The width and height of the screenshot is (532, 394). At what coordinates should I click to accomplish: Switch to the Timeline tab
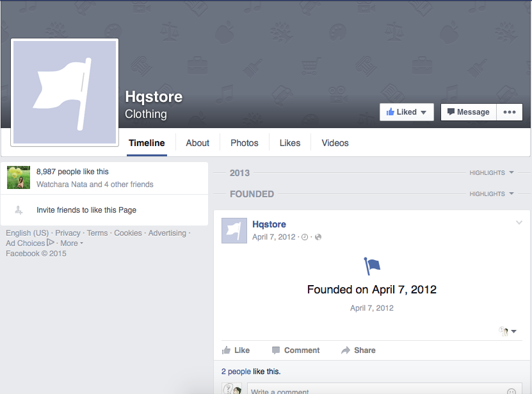[147, 143]
